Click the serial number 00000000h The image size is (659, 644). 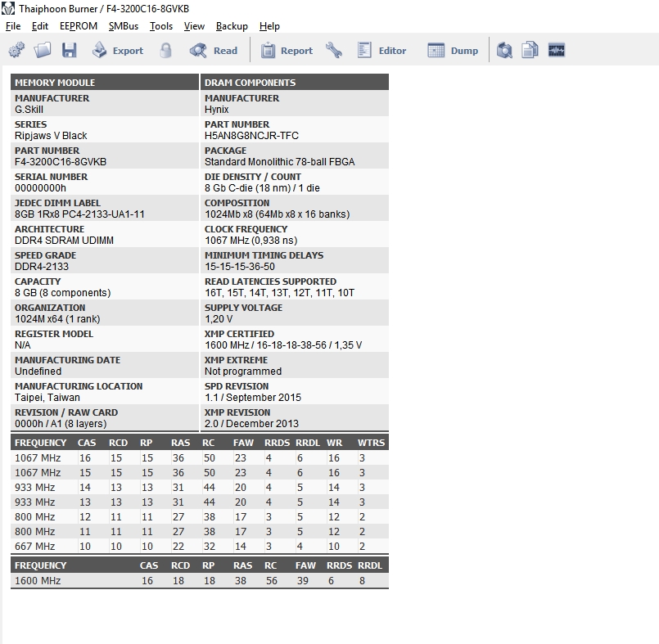pyautogui.click(x=40, y=187)
